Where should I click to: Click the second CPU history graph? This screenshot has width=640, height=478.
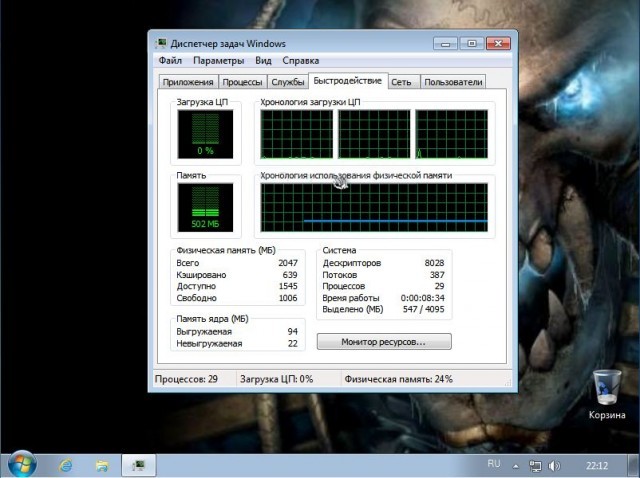click(x=374, y=134)
